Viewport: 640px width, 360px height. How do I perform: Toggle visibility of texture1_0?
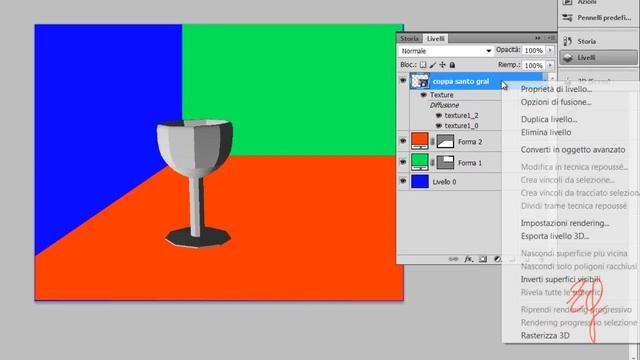(439, 126)
